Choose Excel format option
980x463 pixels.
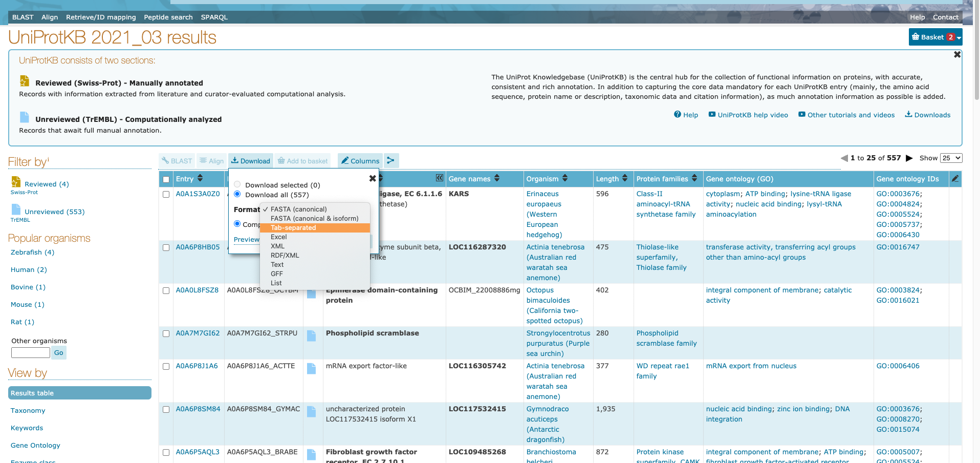[315, 237]
